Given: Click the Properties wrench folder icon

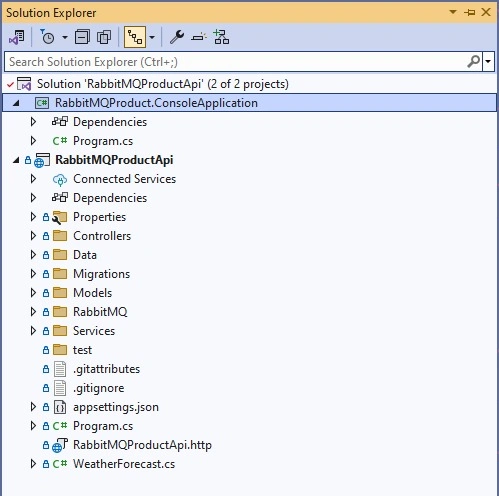Looking at the screenshot, I should [60, 217].
